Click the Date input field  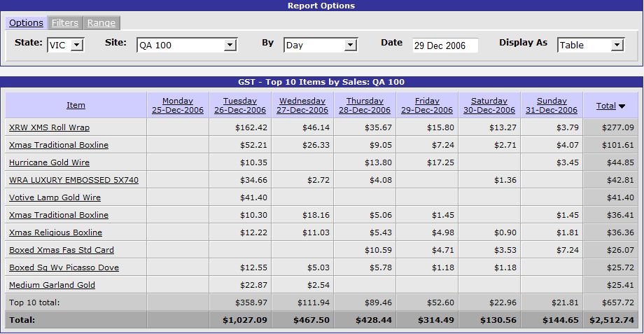coord(444,45)
